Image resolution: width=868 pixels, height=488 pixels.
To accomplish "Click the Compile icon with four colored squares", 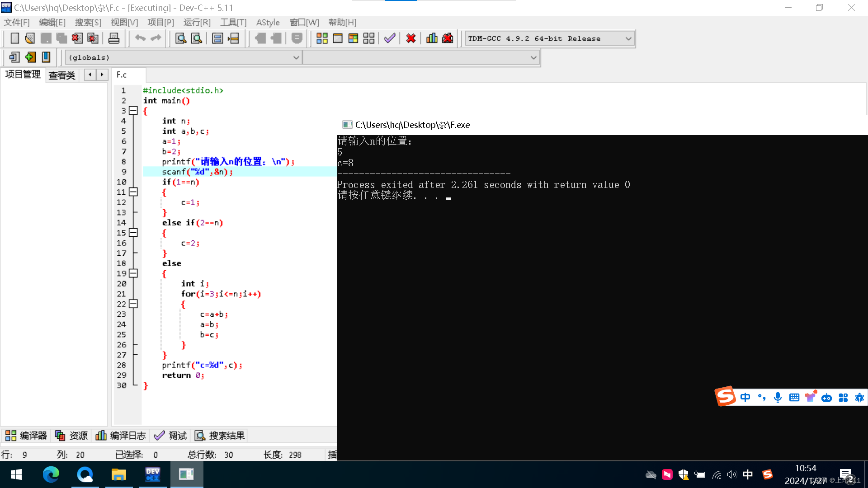I will coord(322,38).
